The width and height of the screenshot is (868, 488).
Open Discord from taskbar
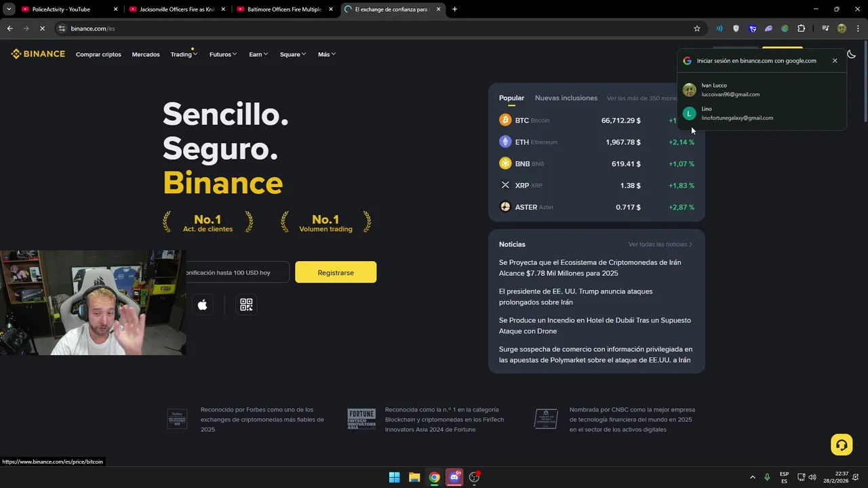(454, 477)
